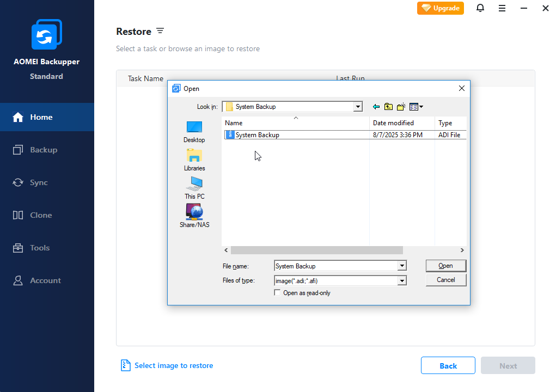Click the Select image to restore icon
The height and width of the screenshot is (392, 556).
tap(126, 365)
